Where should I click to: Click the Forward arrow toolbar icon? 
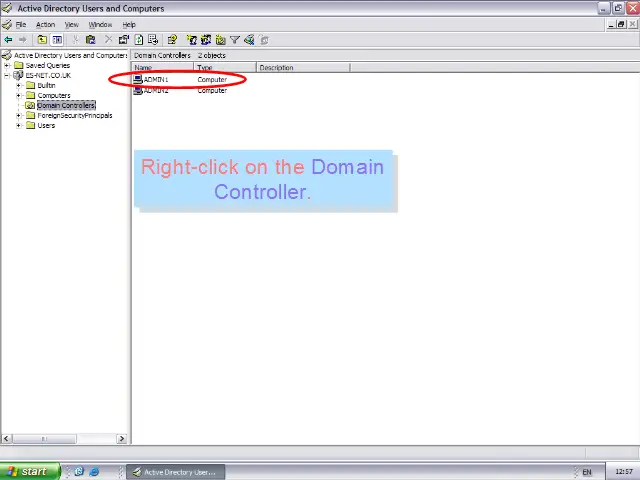pos(22,40)
